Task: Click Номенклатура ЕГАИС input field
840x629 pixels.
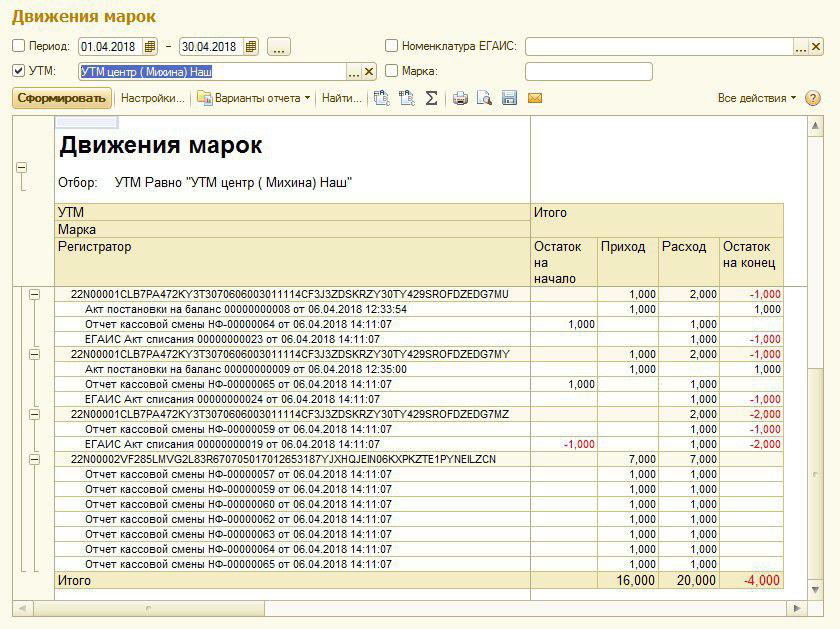Action: coord(659,47)
